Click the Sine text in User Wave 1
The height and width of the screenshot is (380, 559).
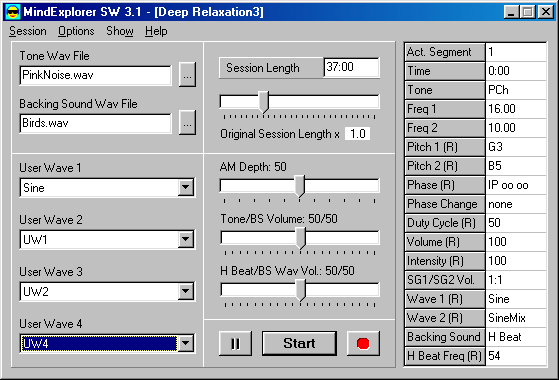point(34,188)
